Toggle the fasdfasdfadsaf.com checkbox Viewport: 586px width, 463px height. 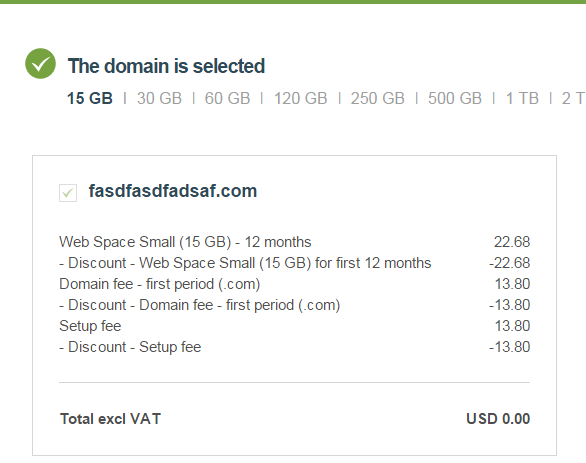68,193
